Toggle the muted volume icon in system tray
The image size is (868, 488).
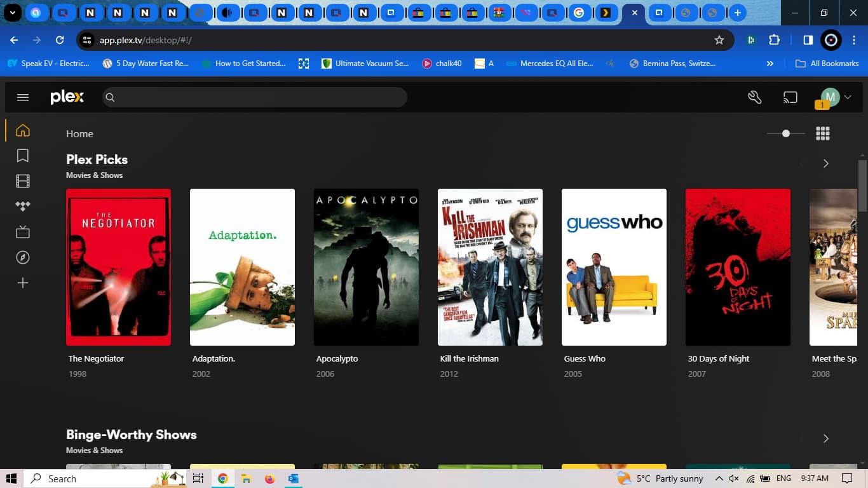coord(734,478)
